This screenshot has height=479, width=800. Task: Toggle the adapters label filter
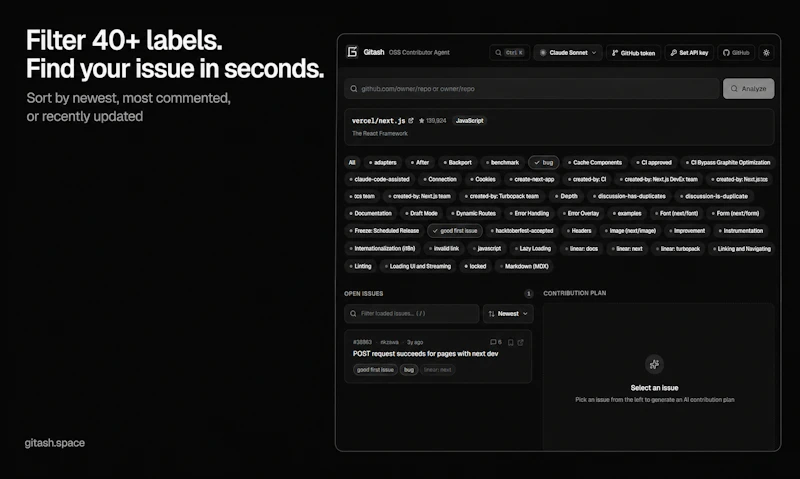pyautogui.click(x=383, y=163)
